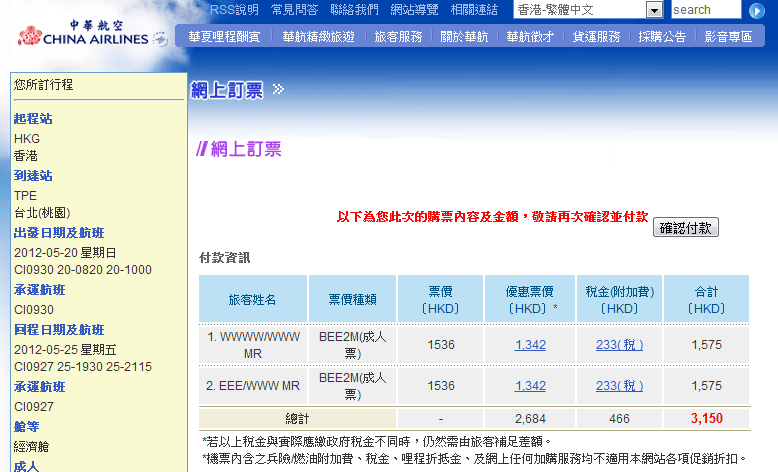Click the SkyTeam emblem beside the logo
The width and height of the screenshot is (778, 472).
(159, 40)
